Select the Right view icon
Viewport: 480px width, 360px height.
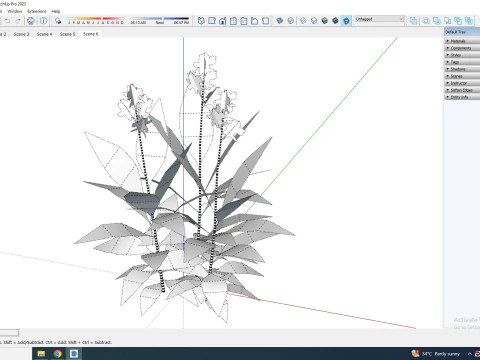click(233, 21)
